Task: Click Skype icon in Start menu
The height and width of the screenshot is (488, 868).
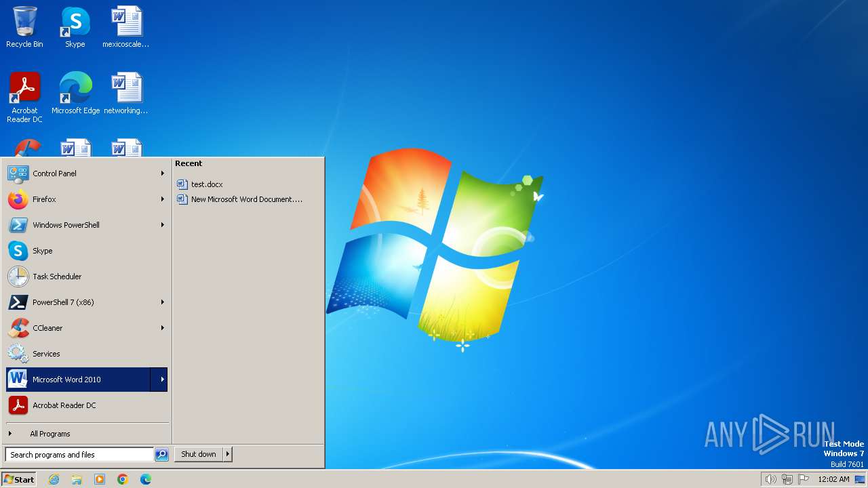Action: pos(18,251)
